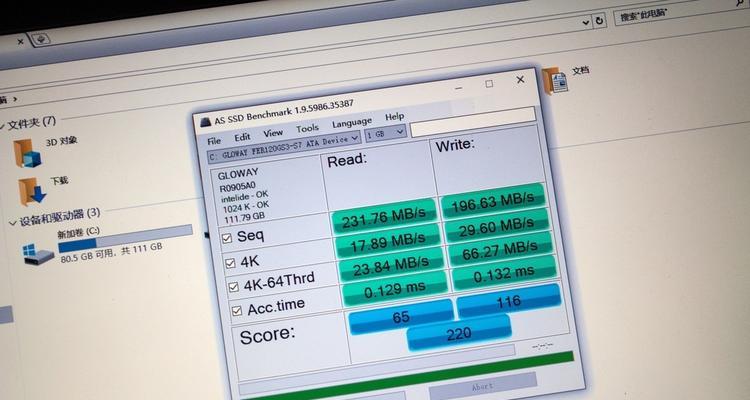Viewport: 750px width, 400px height.
Task: Click the Seq write result 196.63 MB/s
Action: 493,201
